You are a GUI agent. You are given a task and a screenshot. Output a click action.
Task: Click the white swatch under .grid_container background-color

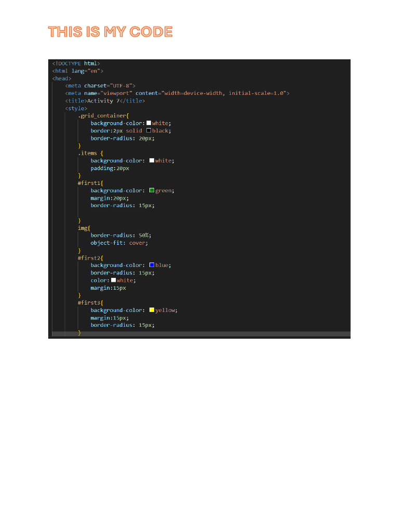pos(149,123)
